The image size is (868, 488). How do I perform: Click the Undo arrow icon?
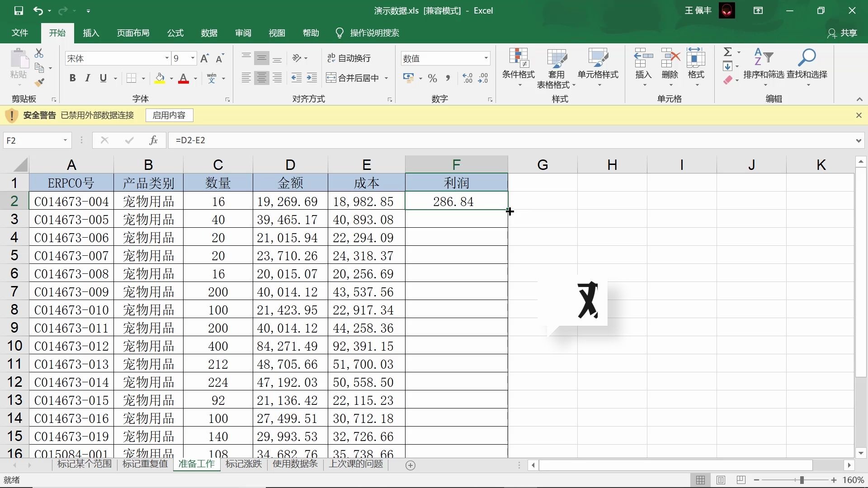[x=38, y=11]
